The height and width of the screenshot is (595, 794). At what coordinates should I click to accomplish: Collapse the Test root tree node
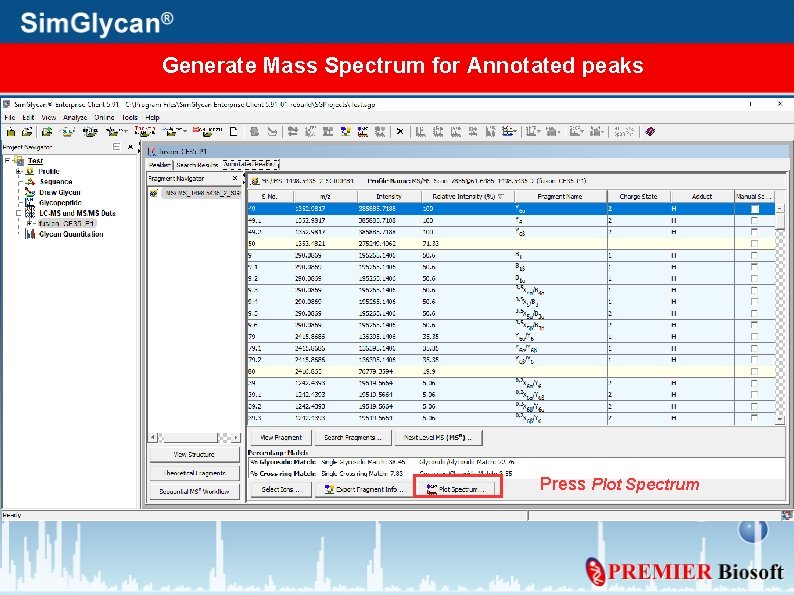7,161
